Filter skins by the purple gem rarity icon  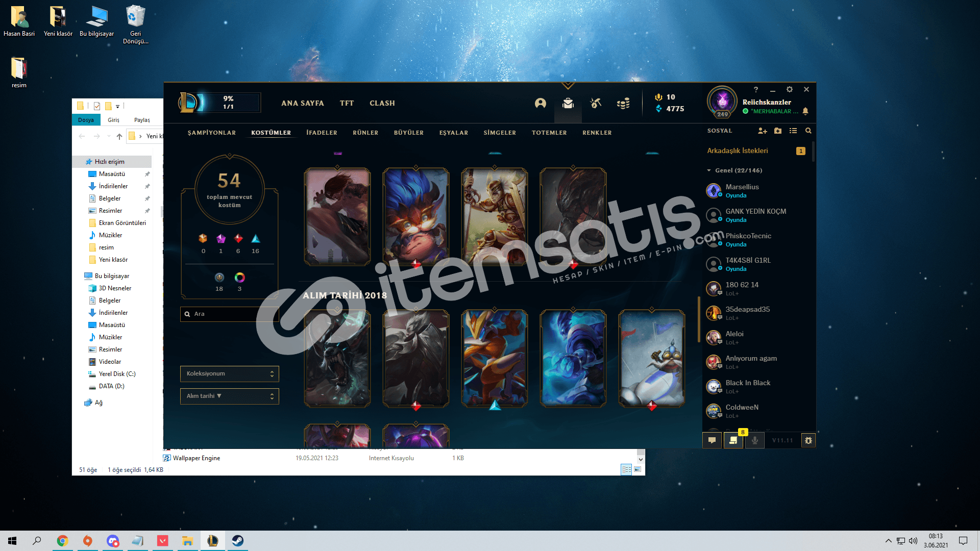coord(221,238)
